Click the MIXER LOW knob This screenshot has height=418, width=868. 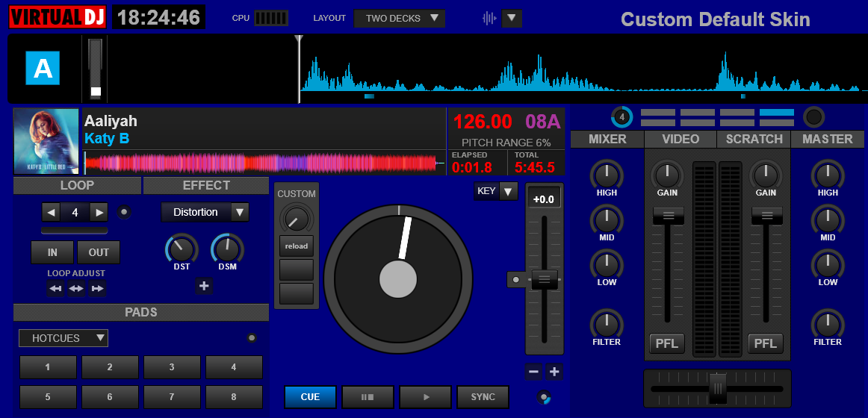coord(607,264)
